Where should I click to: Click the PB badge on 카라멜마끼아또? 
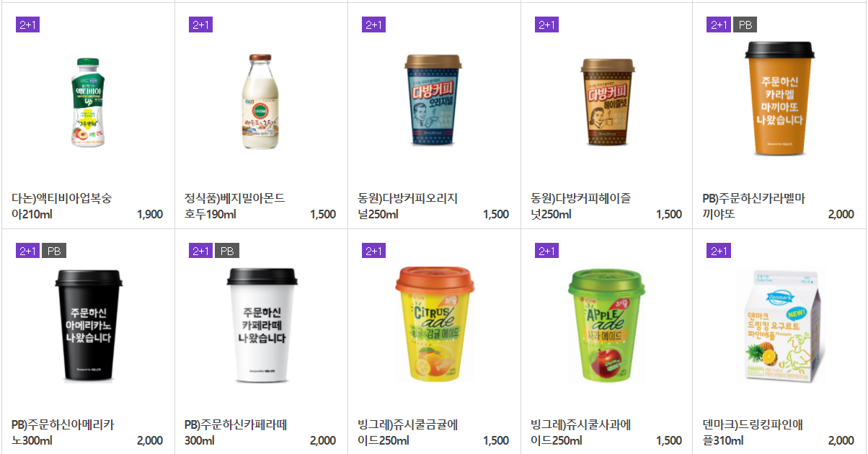(x=745, y=25)
